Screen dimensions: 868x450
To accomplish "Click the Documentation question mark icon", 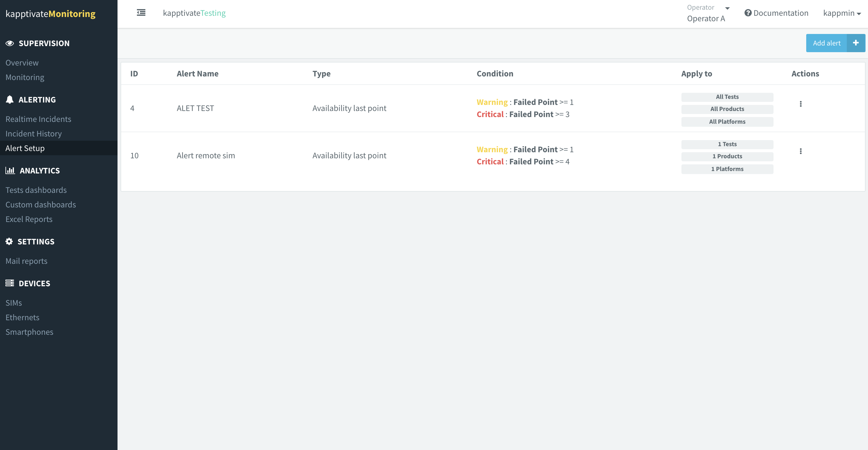I will tap(748, 13).
